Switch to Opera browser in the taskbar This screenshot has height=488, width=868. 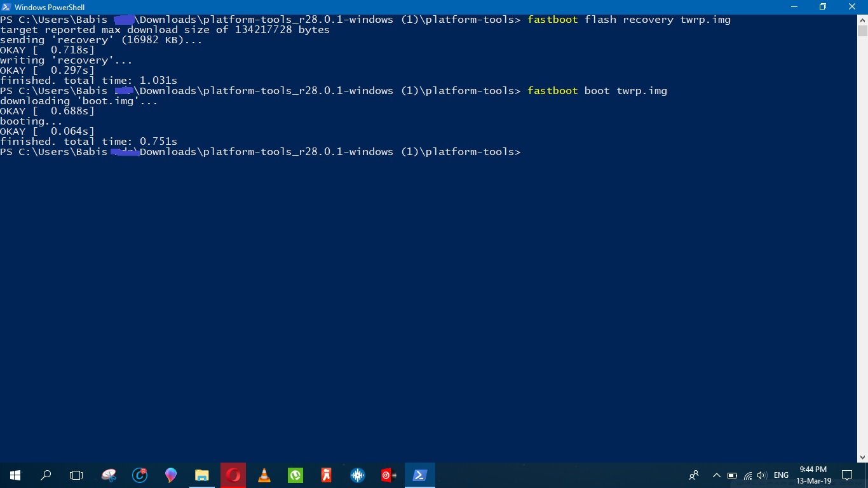tap(233, 475)
